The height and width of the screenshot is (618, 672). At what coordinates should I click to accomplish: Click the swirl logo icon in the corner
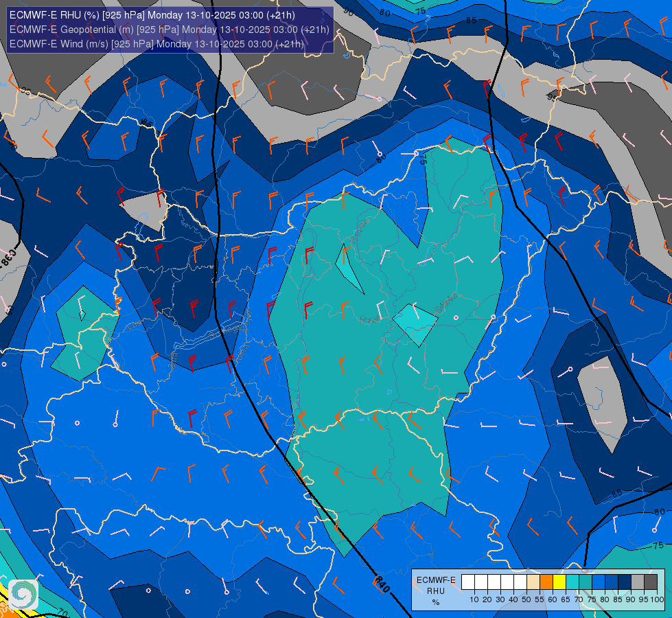pos(23,595)
